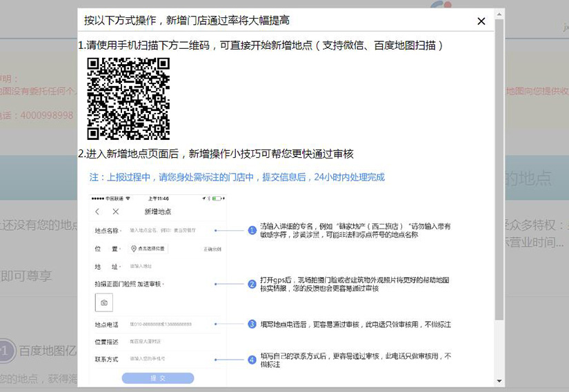Click the blue 注：上报过程中 notice text
This screenshot has width=569, height=392.
(237, 178)
